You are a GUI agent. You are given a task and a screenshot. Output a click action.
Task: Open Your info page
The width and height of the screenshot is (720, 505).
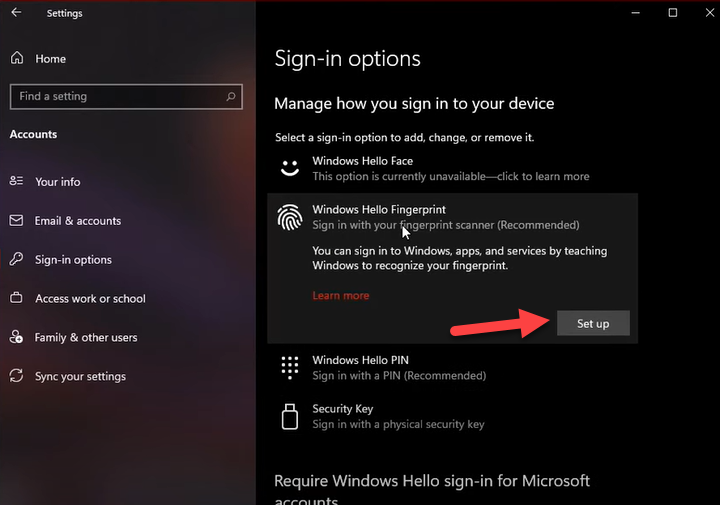57,182
